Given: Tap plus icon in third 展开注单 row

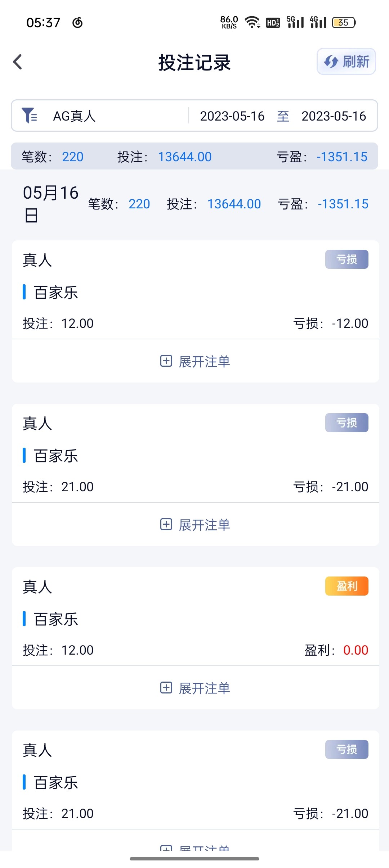Looking at the screenshot, I should [x=166, y=688].
